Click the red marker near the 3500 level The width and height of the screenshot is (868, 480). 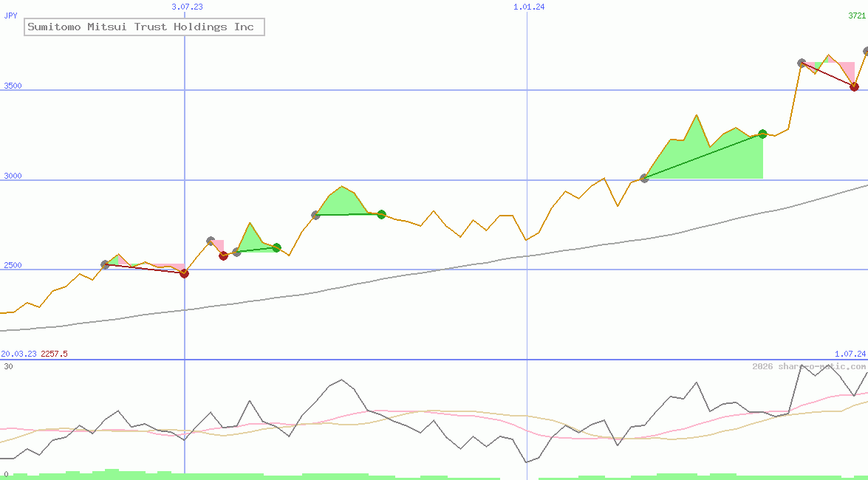click(x=854, y=86)
